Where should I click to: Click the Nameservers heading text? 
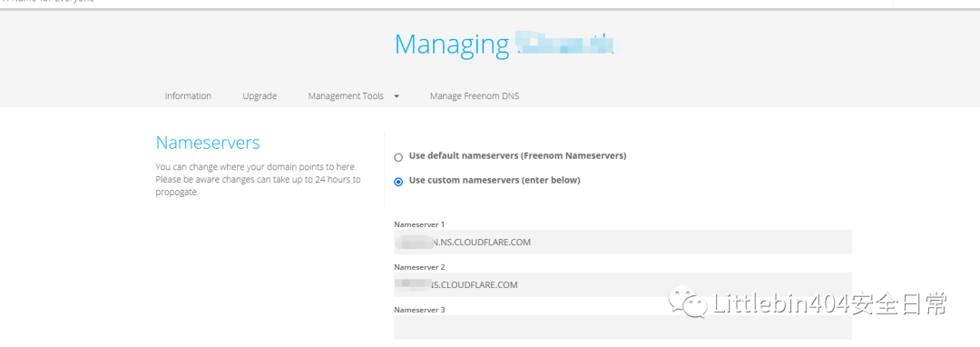208,143
